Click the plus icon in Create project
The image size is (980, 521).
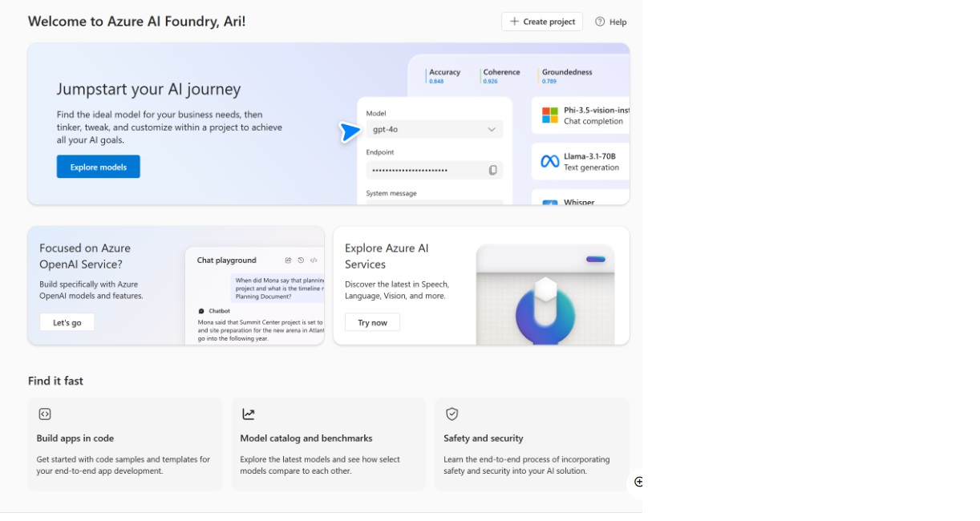(x=514, y=22)
